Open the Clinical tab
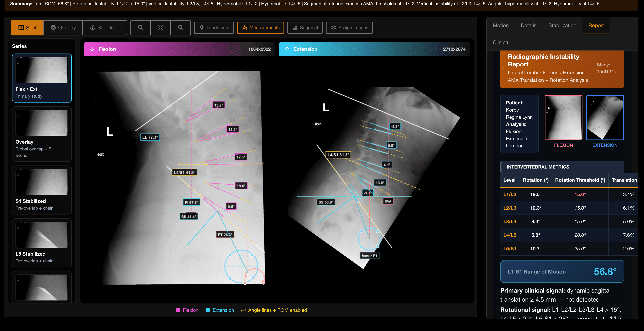 click(501, 42)
